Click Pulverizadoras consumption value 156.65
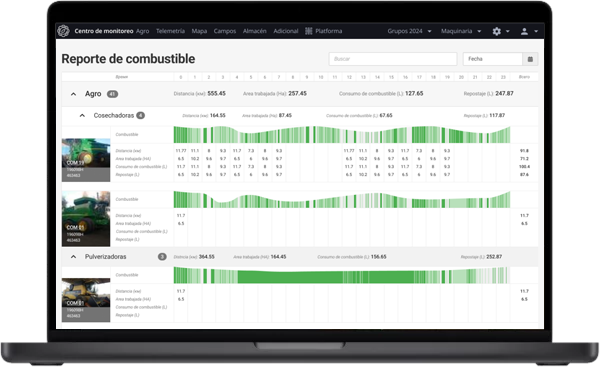600x367 pixels. point(378,257)
